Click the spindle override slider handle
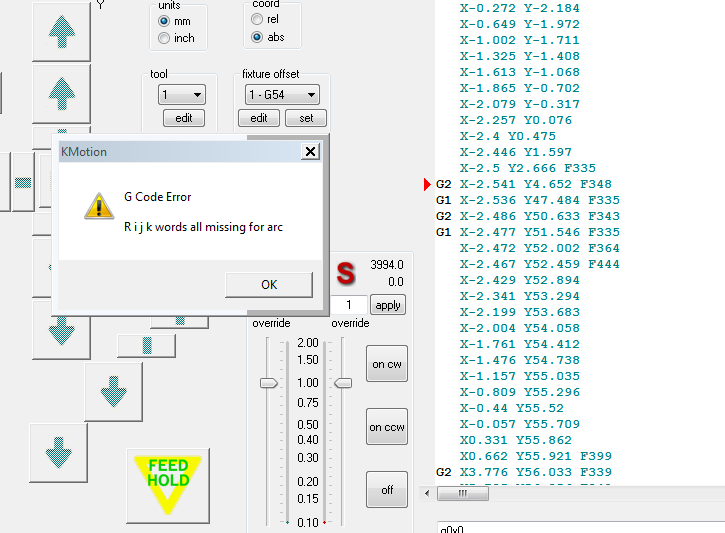Viewport: 725px width, 533px height. [343, 383]
